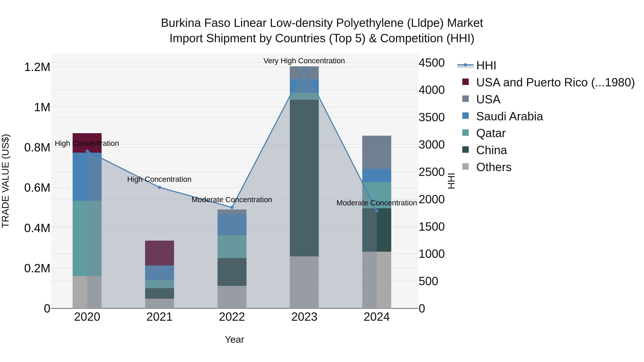Click the 1M left axis tick label

(x=42, y=107)
